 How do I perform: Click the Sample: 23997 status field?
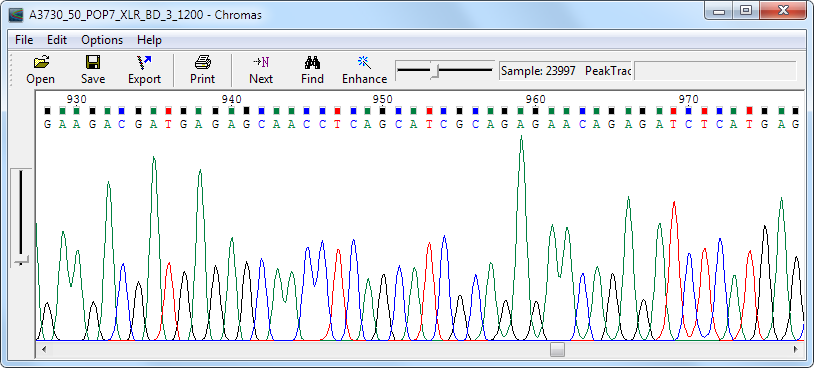pyautogui.click(x=538, y=71)
